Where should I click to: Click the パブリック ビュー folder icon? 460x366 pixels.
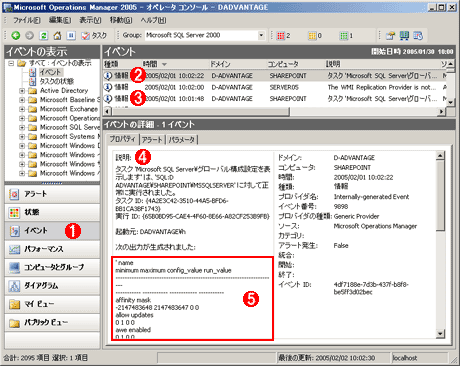pos(14,323)
